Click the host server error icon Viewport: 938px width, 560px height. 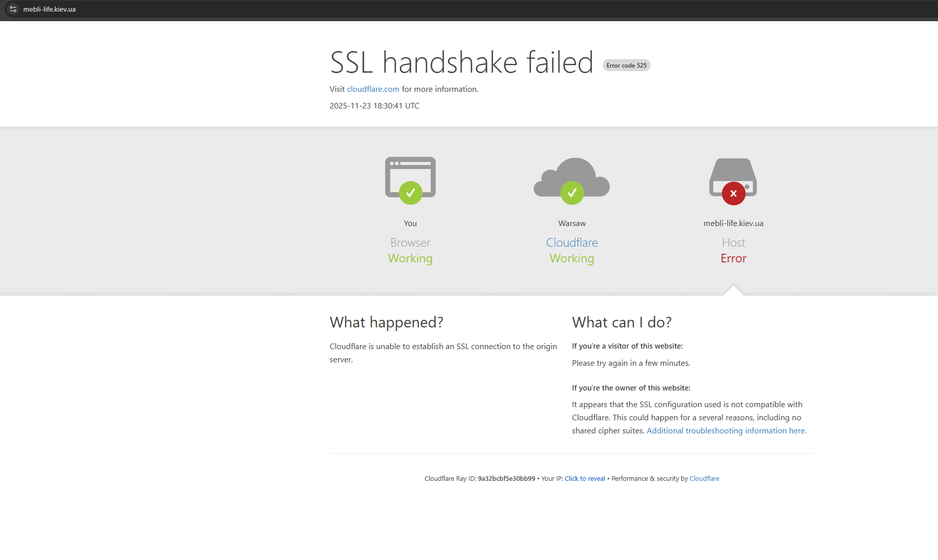coord(734,182)
